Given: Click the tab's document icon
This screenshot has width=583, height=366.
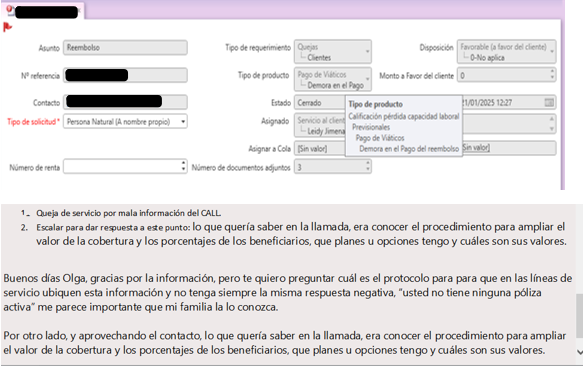Looking at the screenshot, I should pos(10,10).
